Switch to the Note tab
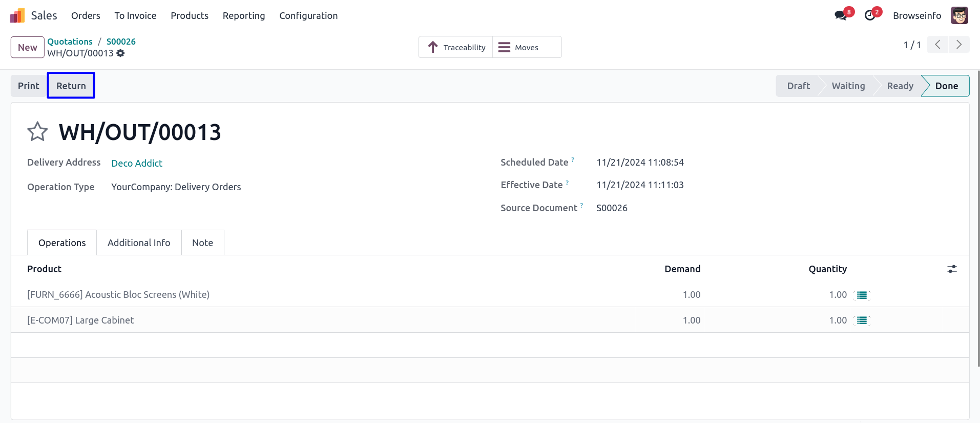The width and height of the screenshot is (980, 423). [x=202, y=243]
